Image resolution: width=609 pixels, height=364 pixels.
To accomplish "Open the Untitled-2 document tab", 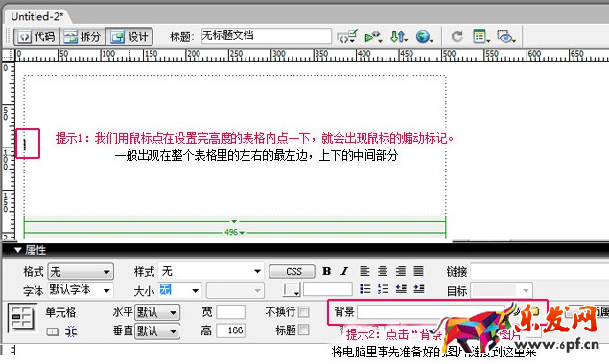I will click(x=37, y=16).
